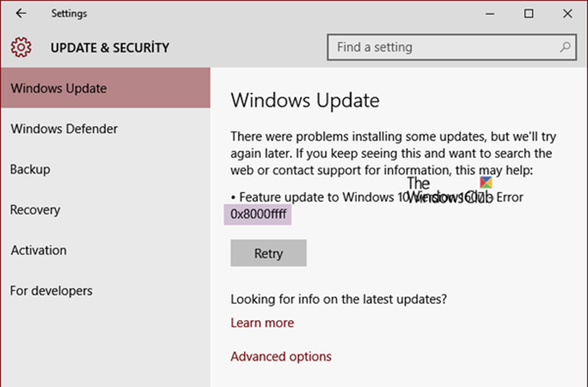Open Activation settings

38,250
